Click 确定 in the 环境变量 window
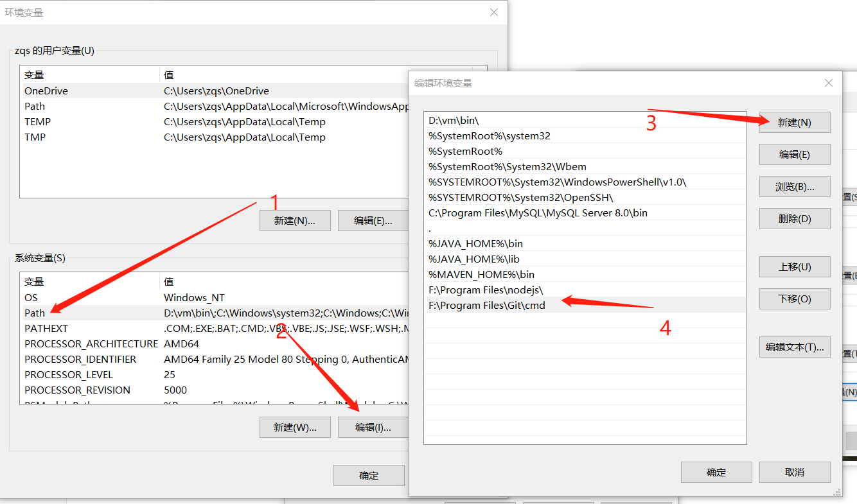The width and height of the screenshot is (857, 504). pos(369,475)
